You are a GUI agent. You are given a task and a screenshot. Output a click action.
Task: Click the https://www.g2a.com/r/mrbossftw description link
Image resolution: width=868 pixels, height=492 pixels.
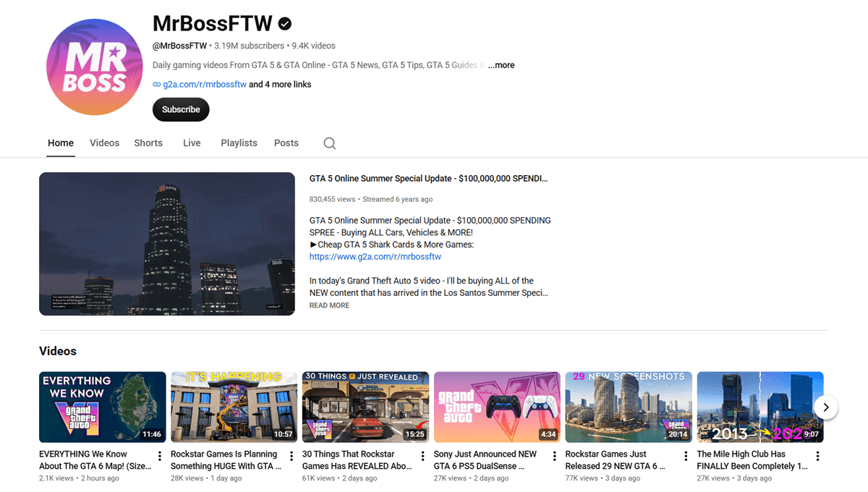pos(375,257)
